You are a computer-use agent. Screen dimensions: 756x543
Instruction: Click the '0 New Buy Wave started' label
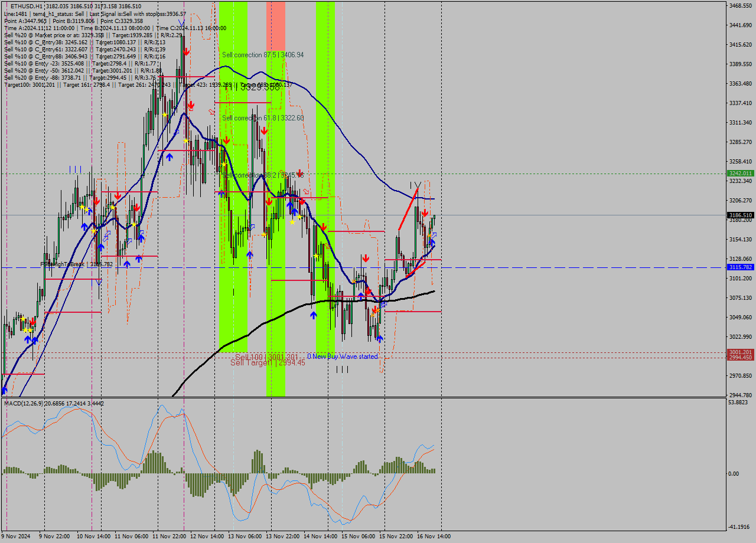pyautogui.click(x=343, y=356)
